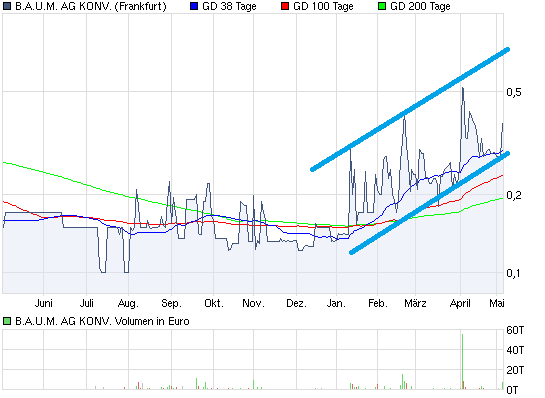Click the 'Jan.' month axis label
Image resolution: width=545 pixels, height=398 pixels.
tap(336, 303)
